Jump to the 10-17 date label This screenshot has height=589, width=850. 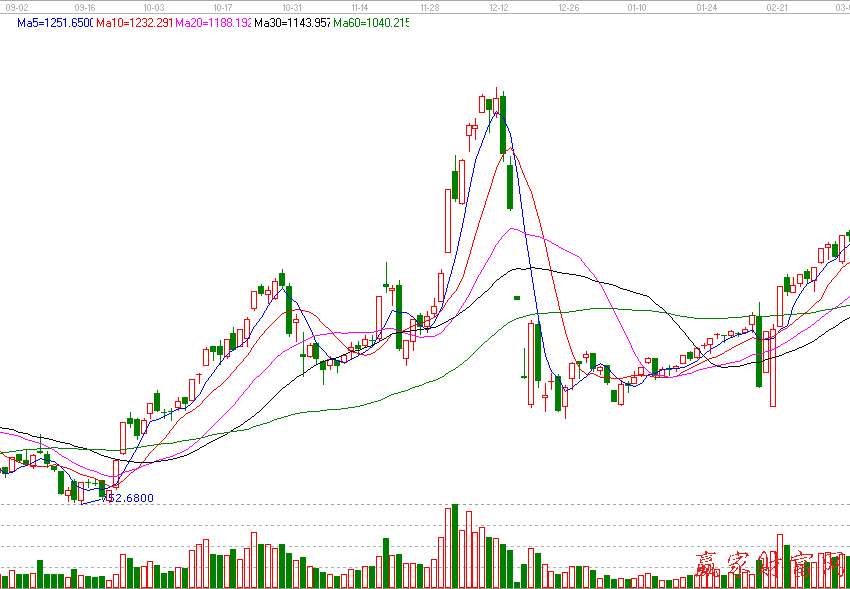223,7
